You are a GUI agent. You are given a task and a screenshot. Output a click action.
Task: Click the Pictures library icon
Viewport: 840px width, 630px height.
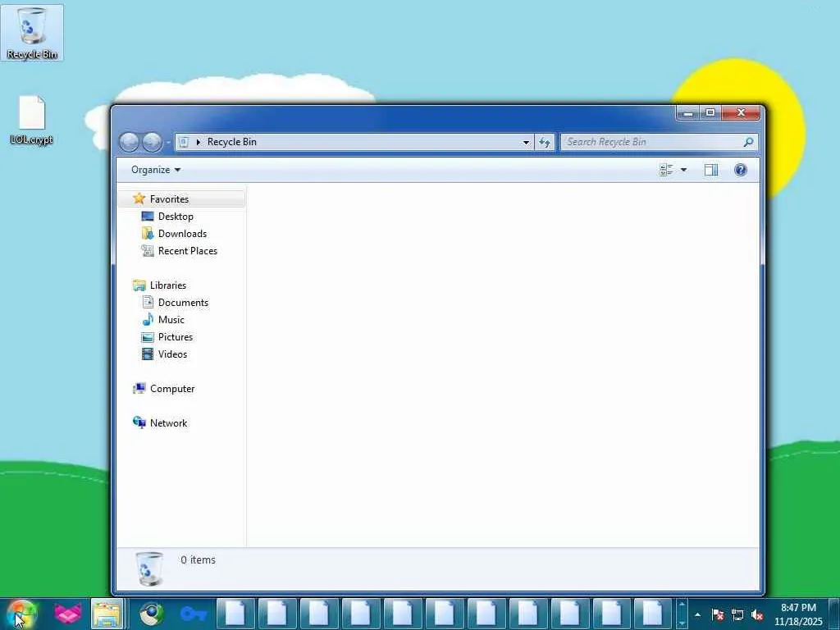pyautogui.click(x=148, y=337)
